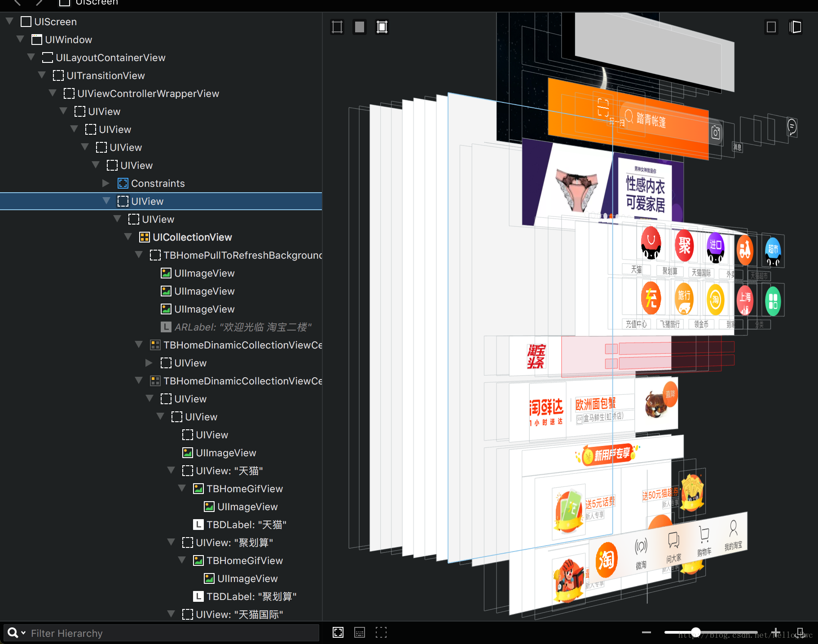Viewport: 818px width, 644px height.
Task: Select the second TBHomeGifView row
Action: click(x=161, y=560)
